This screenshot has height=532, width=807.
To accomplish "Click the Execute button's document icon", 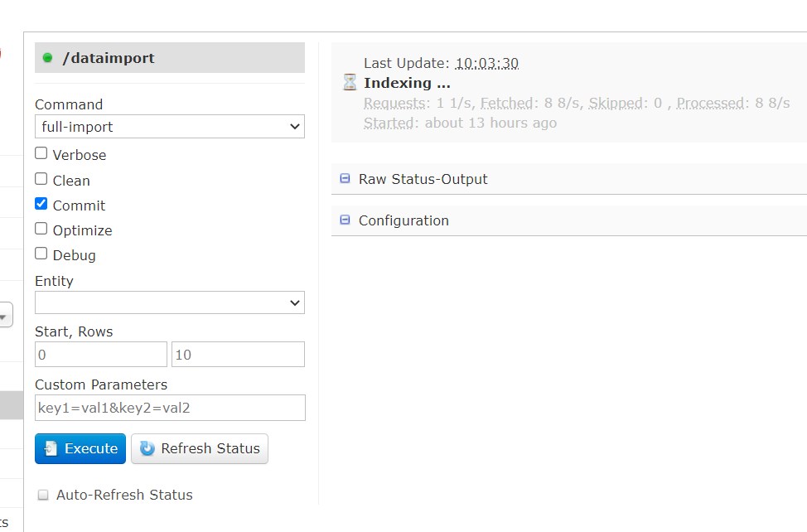I will tap(50, 448).
